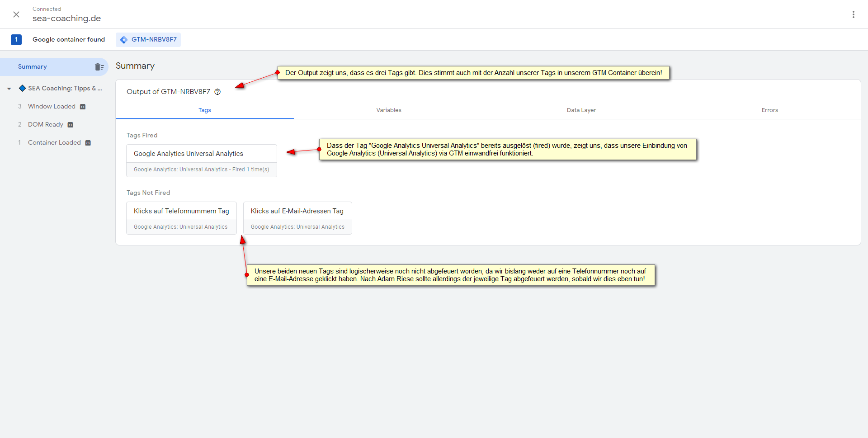Viewport: 868px width, 438px height.
Task: Switch to the Data Layer tab
Action: (581, 110)
